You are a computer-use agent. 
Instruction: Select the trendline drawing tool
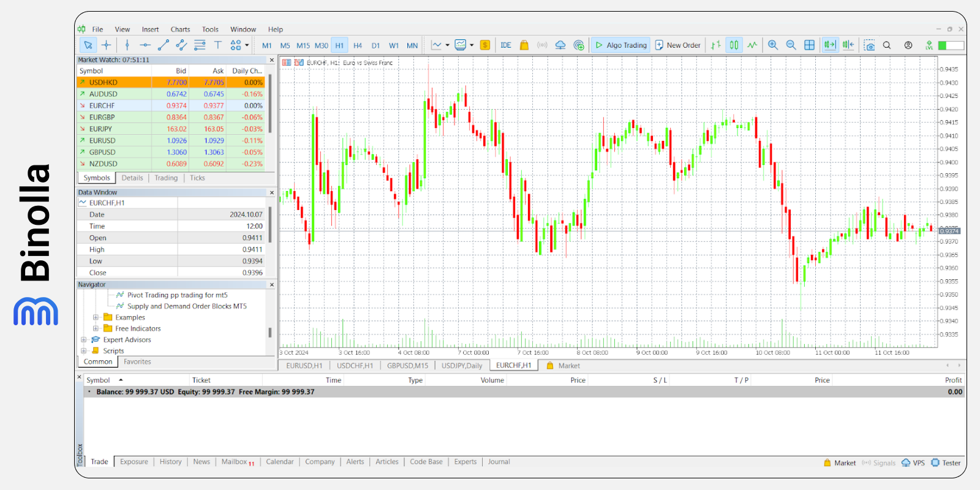point(163,45)
